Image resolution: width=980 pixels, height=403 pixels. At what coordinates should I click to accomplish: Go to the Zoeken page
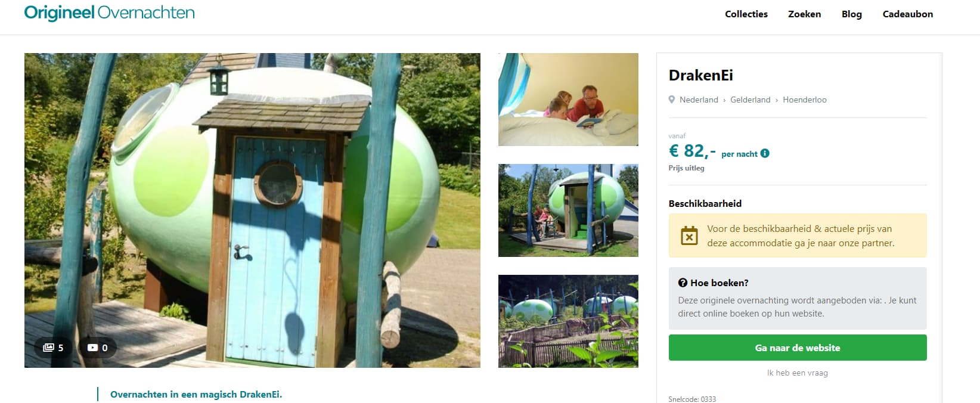804,14
